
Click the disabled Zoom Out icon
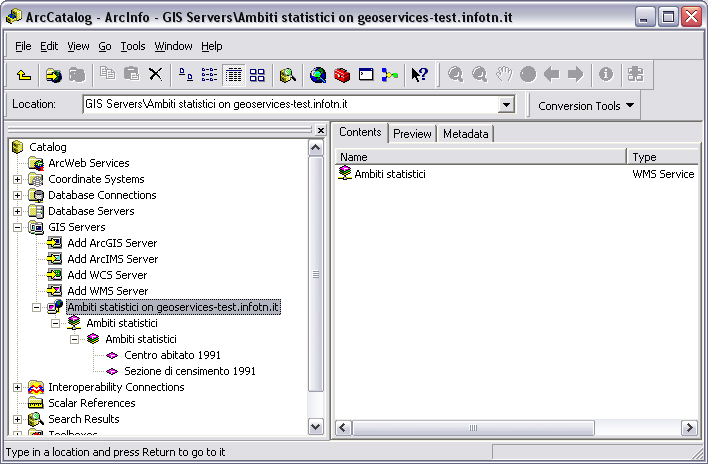pyautogui.click(x=480, y=74)
